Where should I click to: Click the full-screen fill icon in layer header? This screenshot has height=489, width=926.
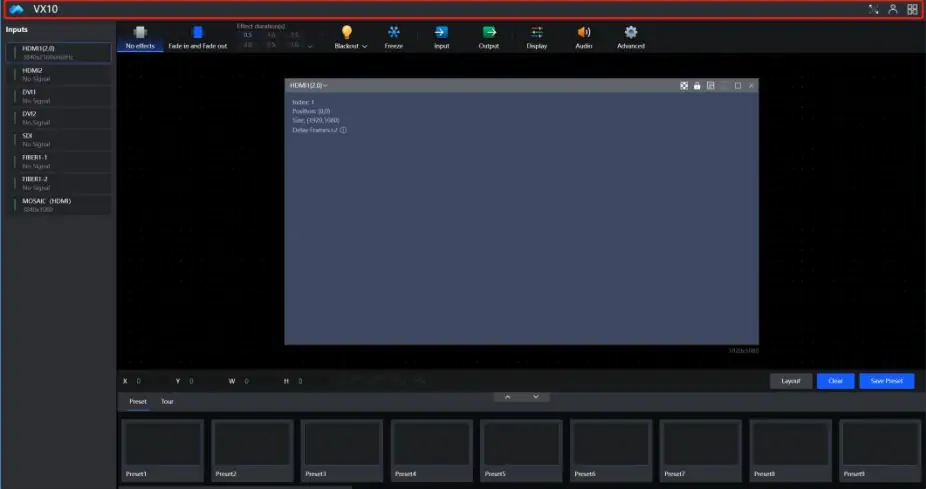(684, 86)
